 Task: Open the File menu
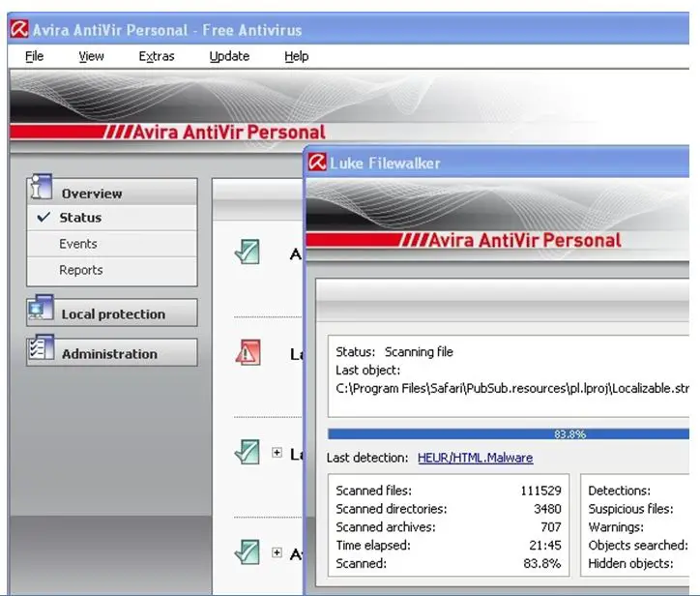(35, 56)
